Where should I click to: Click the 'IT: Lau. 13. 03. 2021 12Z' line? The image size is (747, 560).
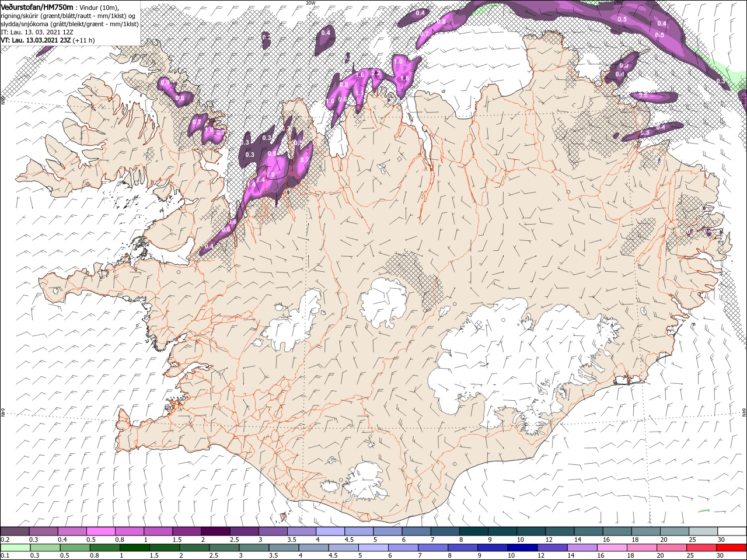(37, 32)
